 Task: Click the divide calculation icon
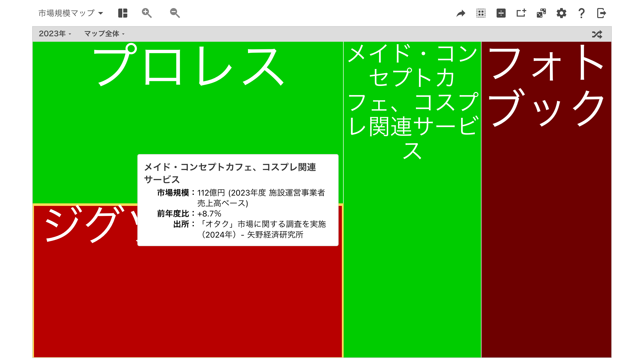point(501,13)
